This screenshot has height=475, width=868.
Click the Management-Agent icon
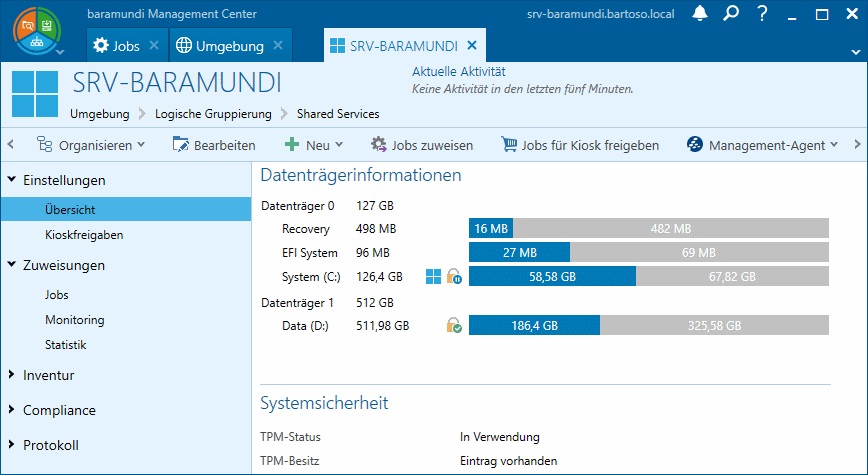[695, 144]
